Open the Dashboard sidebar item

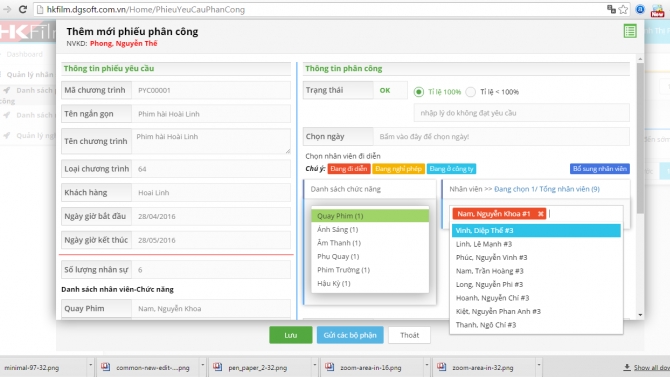pyautogui.click(x=25, y=54)
